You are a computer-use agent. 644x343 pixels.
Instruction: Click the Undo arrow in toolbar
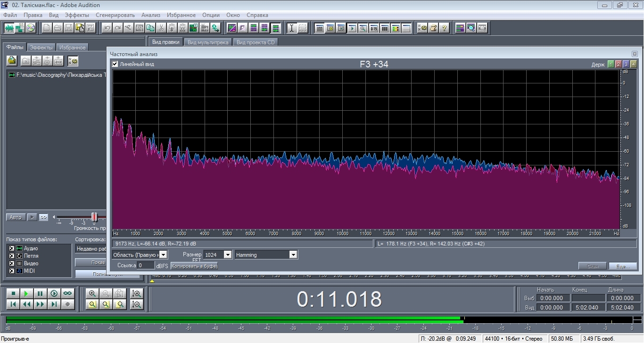107,28
